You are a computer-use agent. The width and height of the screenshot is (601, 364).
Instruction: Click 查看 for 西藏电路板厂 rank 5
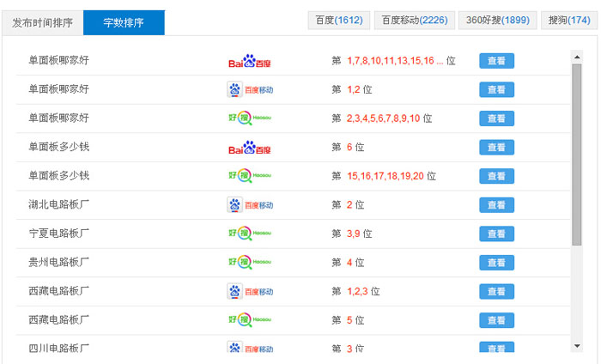click(496, 320)
